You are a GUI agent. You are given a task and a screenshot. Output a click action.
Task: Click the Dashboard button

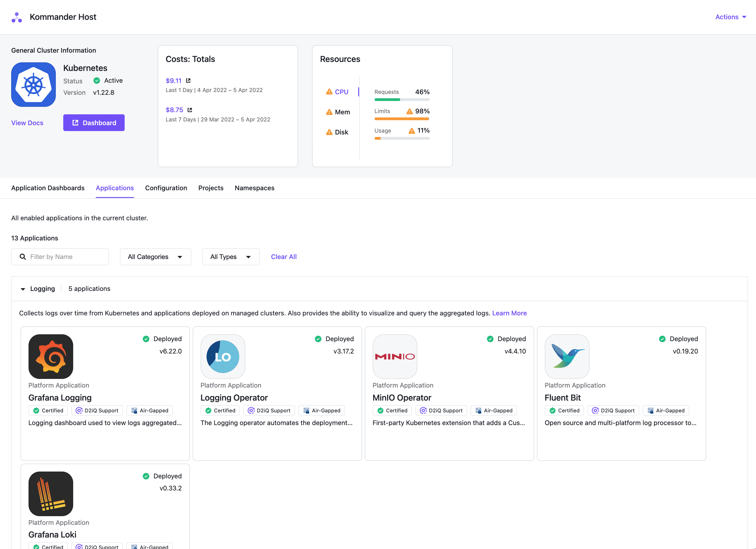(x=94, y=123)
